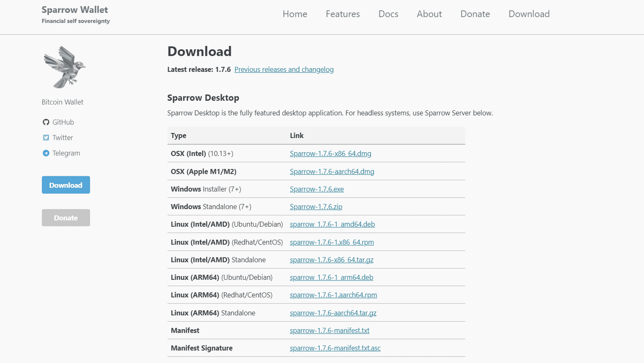
Task: Open the Twitter sidebar link
Action: click(x=63, y=138)
